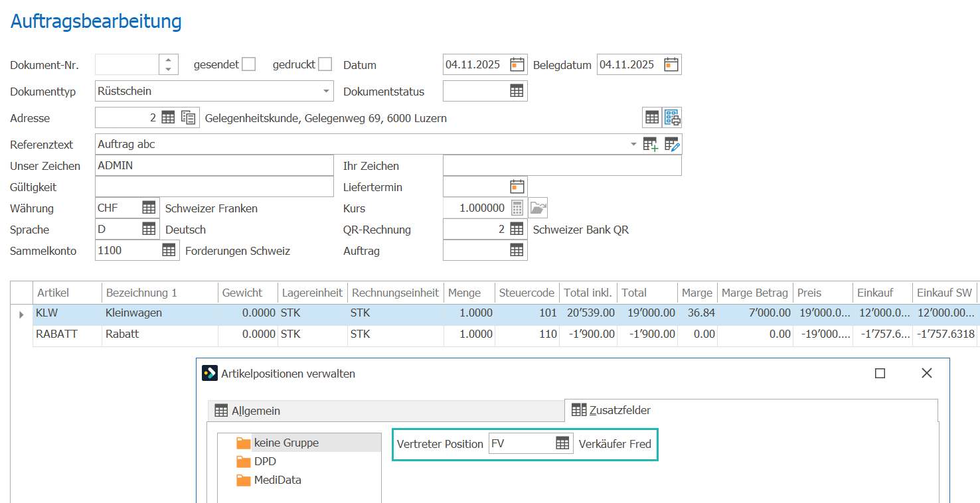The height and width of the screenshot is (503, 980).
Task: Click the Gültigkeit input field
Action: click(x=214, y=186)
